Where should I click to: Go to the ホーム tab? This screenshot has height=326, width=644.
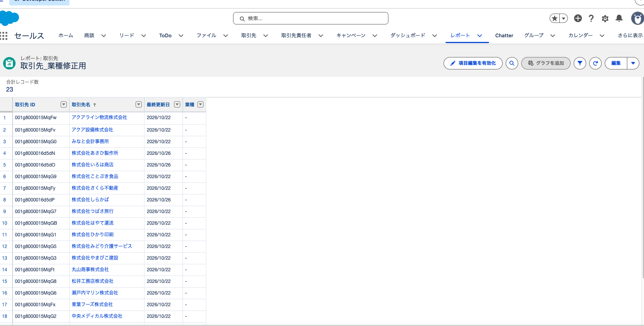pos(66,36)
